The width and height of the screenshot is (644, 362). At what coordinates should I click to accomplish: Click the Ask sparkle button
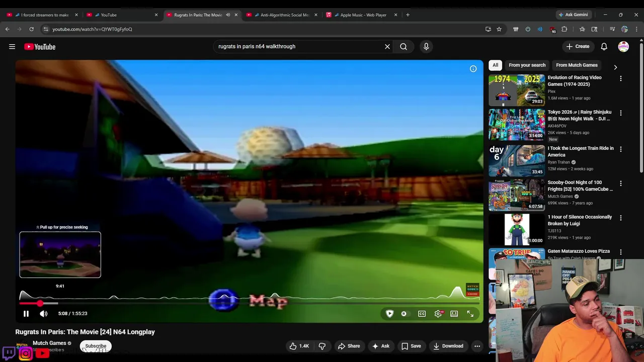point(380,346)
